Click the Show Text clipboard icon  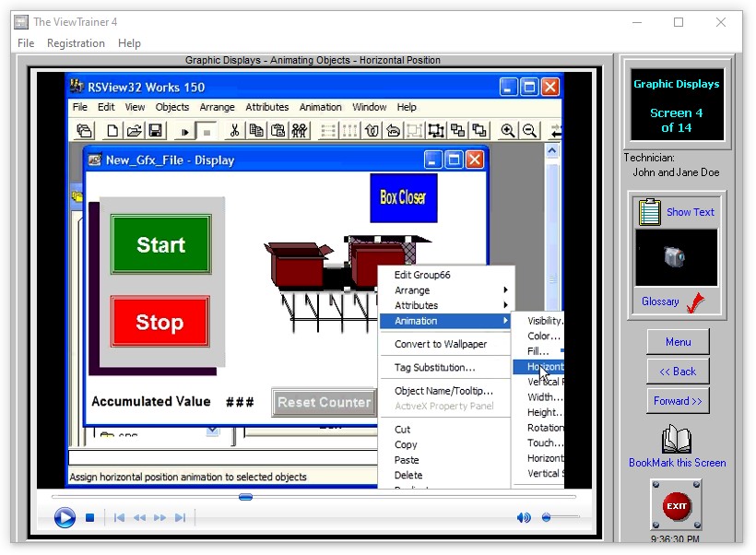pyautogui.click(x=649, y=212)
